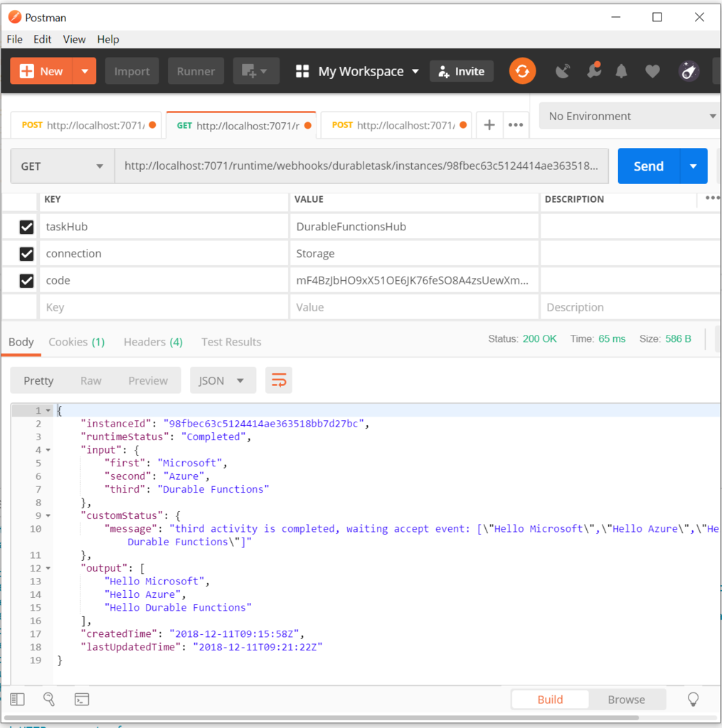Image resolution: width=722 pixels, height=728 pixels.
Task: Click the sync status icon
Action: [x=522, y=71]
